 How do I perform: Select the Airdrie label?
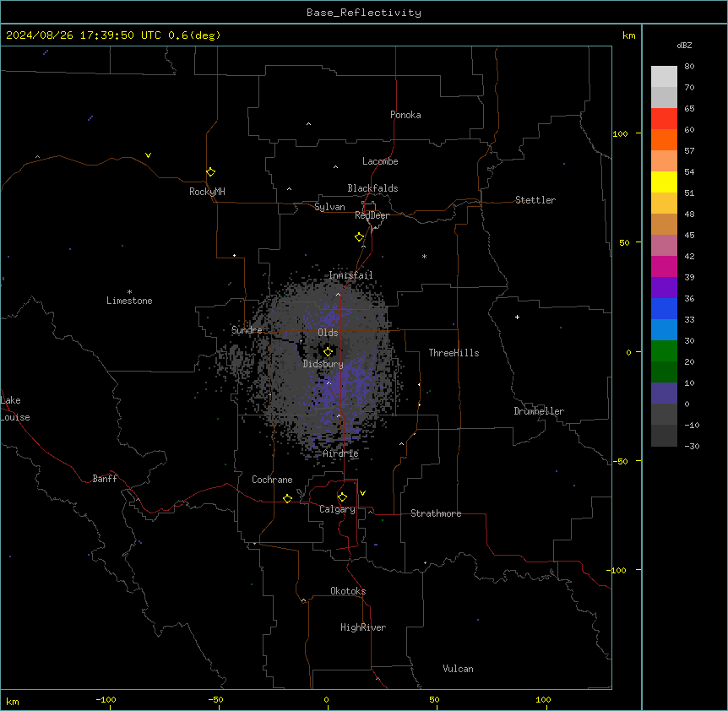click(341, 453)
